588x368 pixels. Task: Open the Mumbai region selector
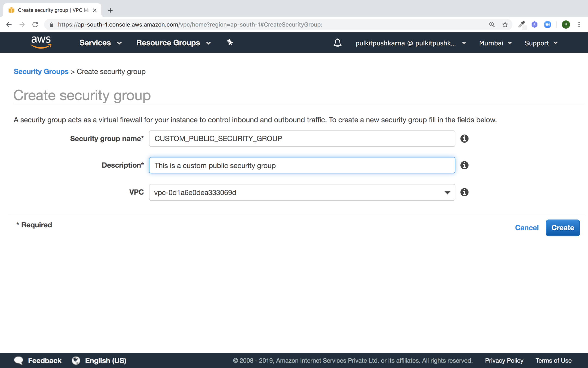(x=495, y=43)
